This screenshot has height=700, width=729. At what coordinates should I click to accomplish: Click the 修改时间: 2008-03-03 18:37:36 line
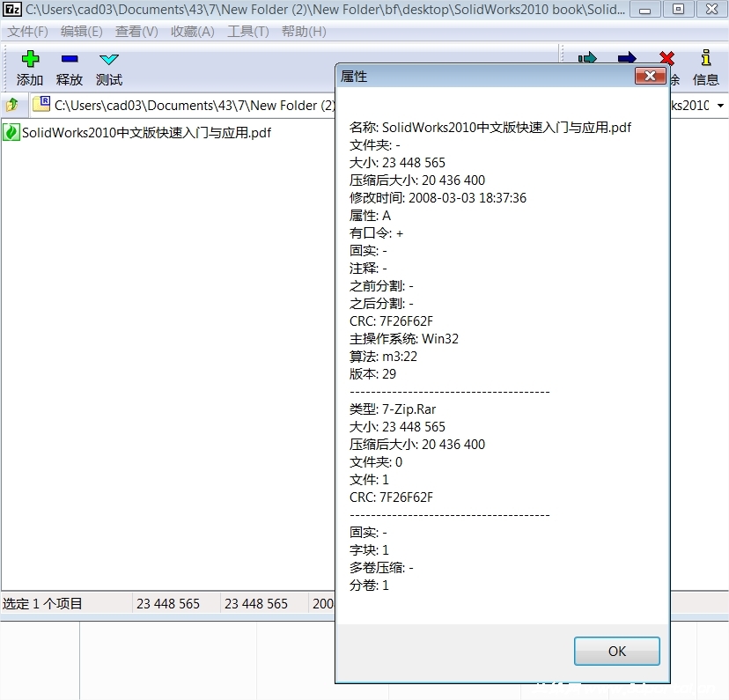(438, 198)
